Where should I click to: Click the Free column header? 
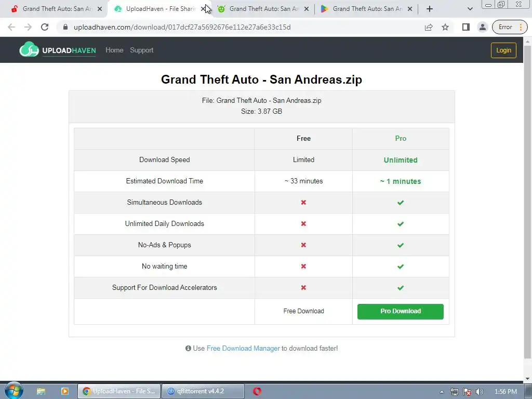click(x=303, y=138)
